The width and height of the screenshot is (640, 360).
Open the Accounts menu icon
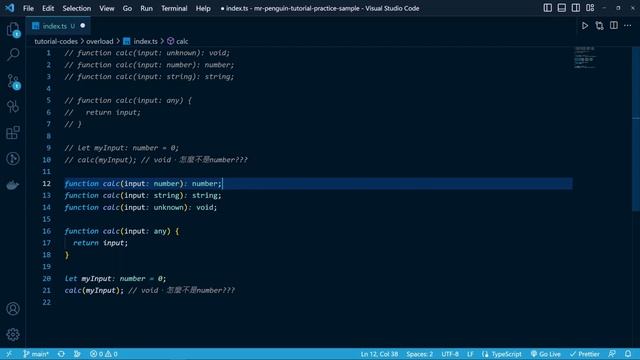[x=13, y=309]
